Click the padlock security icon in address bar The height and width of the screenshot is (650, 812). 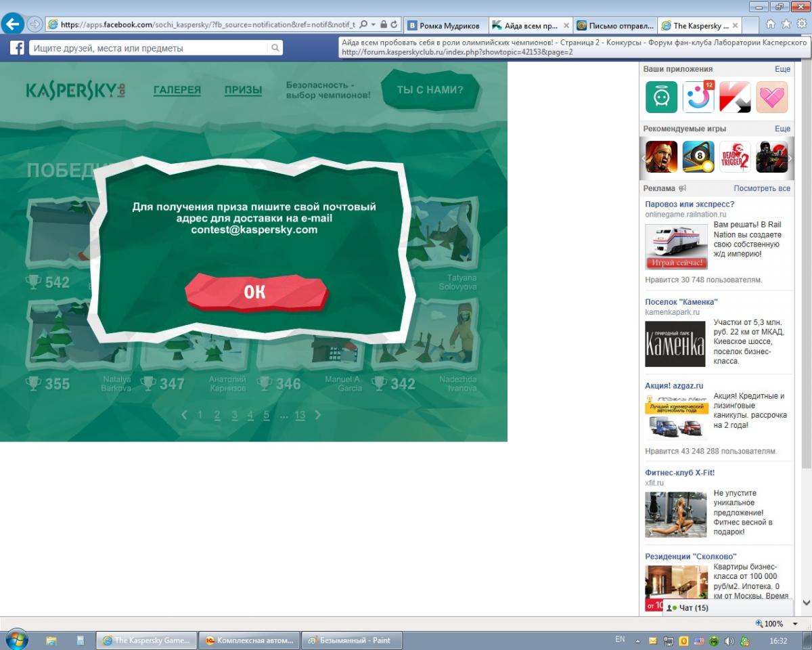pyautogui.click(x=384, y=24)
